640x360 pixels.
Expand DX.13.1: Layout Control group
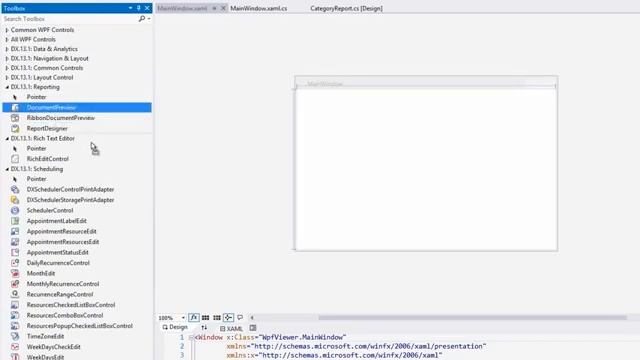point(7,78)
